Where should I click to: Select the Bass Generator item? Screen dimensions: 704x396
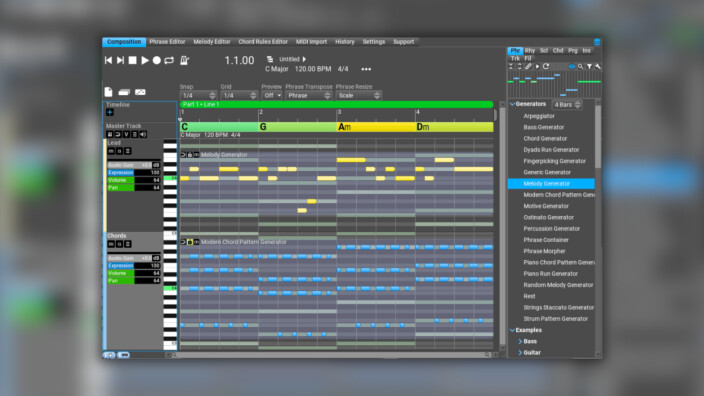(x=544, y=127)
